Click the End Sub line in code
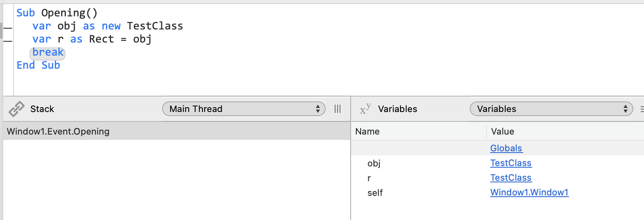 click(38, 65)
